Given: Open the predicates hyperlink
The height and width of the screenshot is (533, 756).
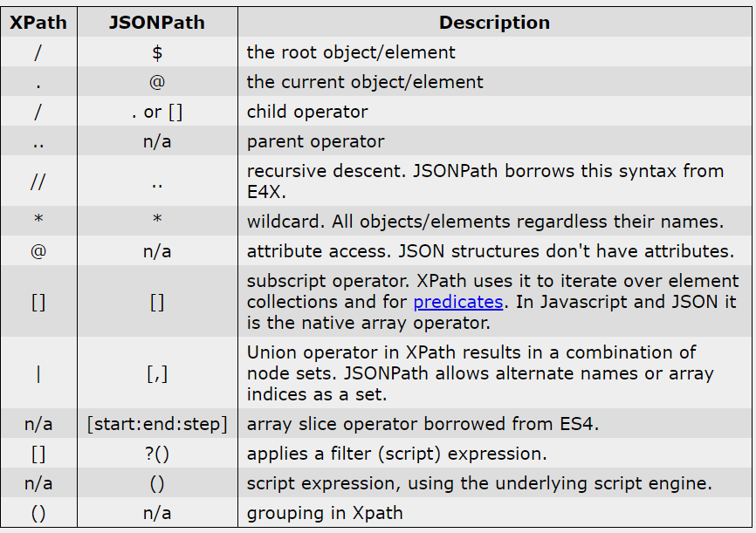Looking at the screenshot, I should pos(458,302).
